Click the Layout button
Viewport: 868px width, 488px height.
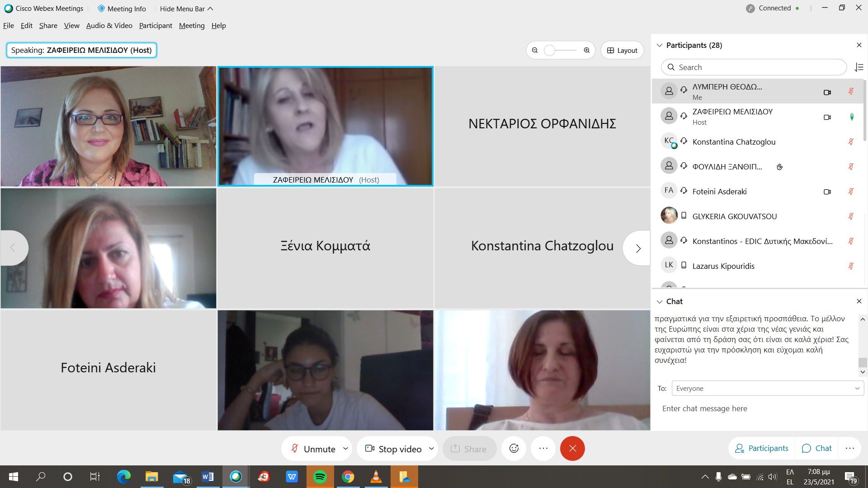(622, 50)
